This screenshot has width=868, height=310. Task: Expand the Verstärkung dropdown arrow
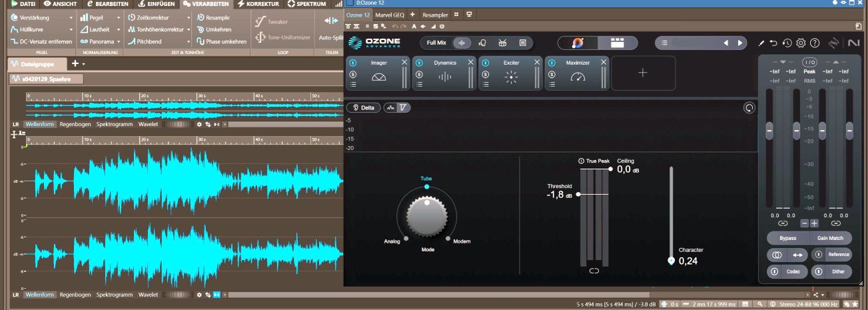(71, 18)
